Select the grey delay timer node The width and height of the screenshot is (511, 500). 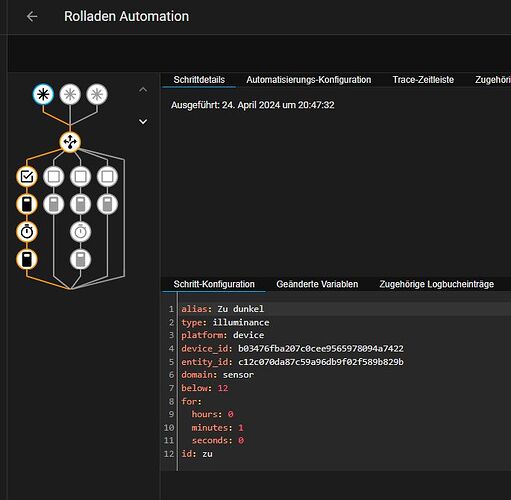[80, 232]
